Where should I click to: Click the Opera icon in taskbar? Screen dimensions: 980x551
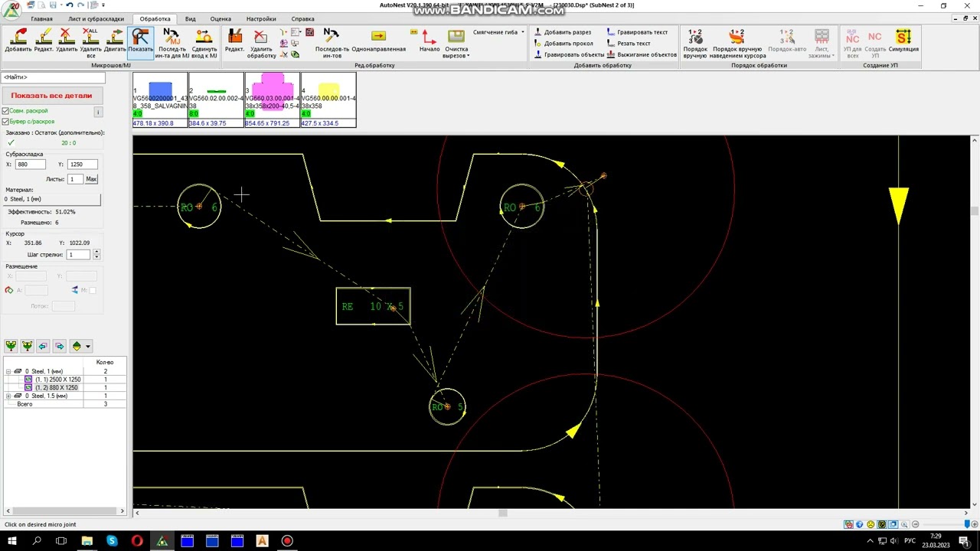click(x=137, y=541)
